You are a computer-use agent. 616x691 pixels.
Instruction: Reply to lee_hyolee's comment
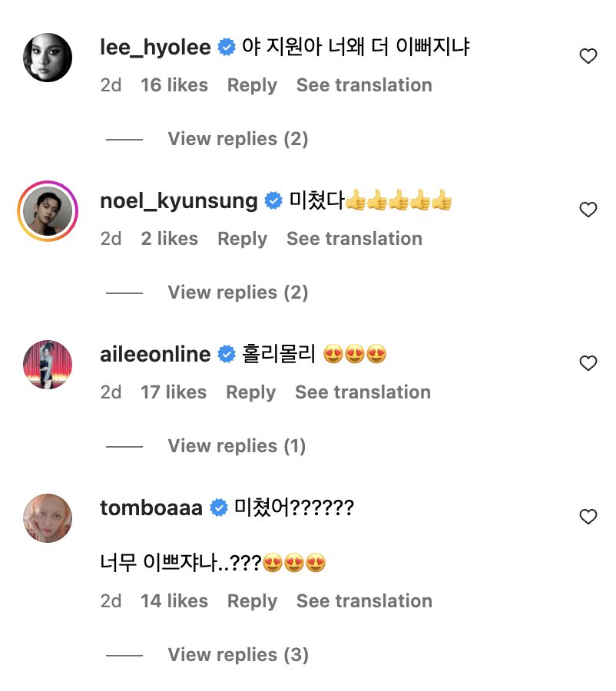point(252,85)
